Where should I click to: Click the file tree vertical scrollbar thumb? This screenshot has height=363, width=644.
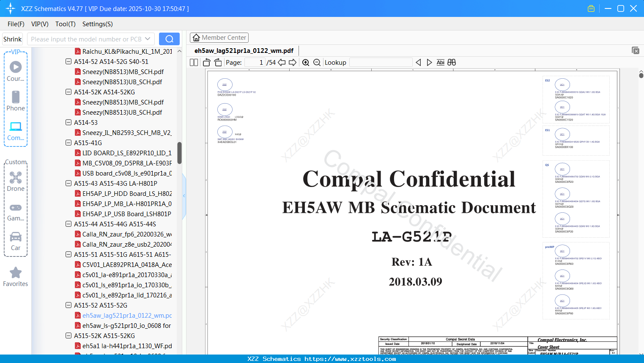click(x=179, y=153)
